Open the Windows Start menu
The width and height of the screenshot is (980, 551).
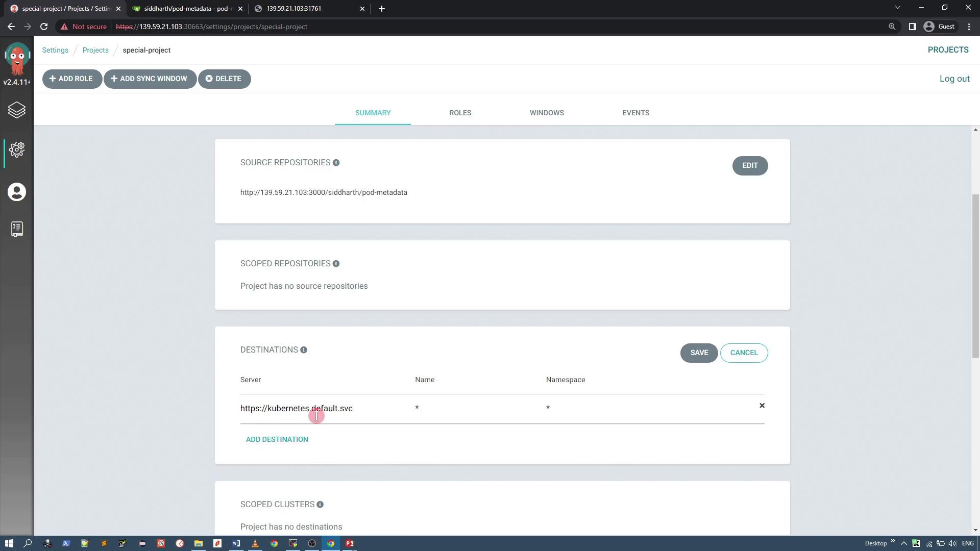point(9,543)
